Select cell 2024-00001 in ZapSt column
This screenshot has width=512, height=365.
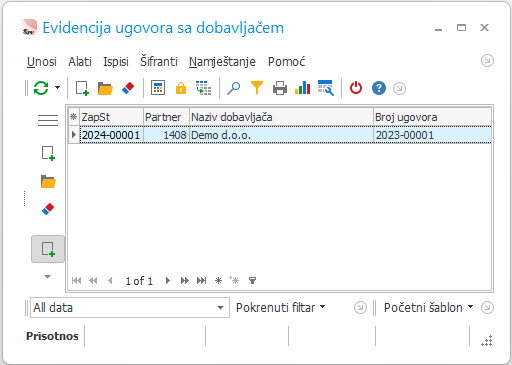point(111,135)
